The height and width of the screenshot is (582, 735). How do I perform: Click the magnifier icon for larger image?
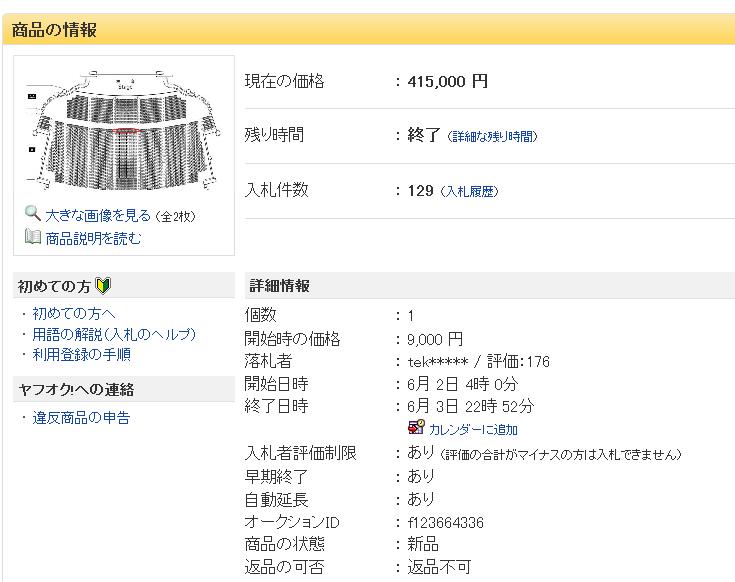click(x=33, y=214)
